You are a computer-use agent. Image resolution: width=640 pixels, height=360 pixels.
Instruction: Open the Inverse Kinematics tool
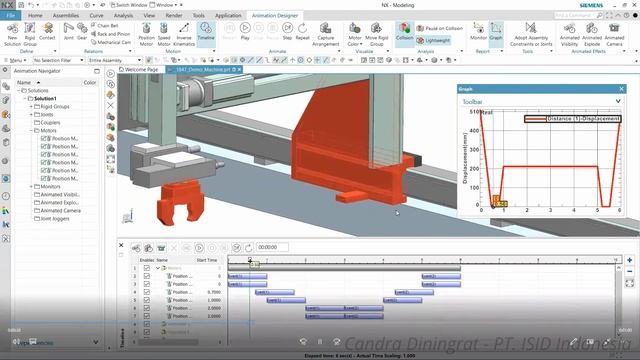pyautogui.click(x=184, y=34)
